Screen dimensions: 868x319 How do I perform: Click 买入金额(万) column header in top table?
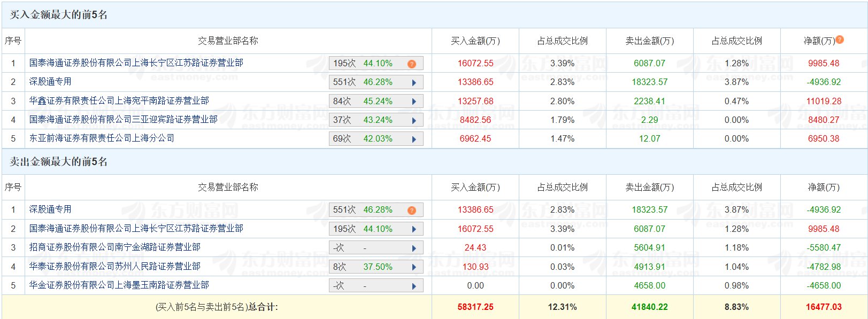point(475,41)
